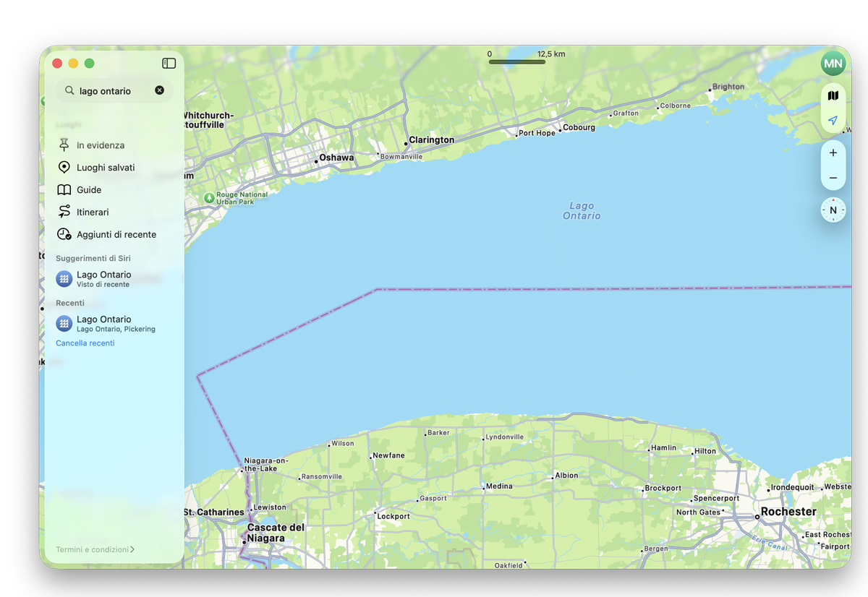Zoom in with the plus button

[x=833, y=153]
